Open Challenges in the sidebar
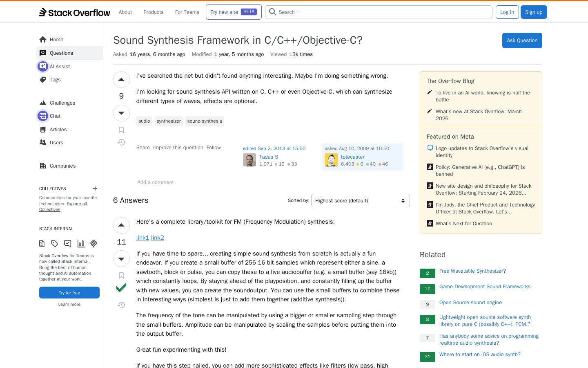Image resolution: width=588 pixels, height=368 pixels. tap(69, 103)
